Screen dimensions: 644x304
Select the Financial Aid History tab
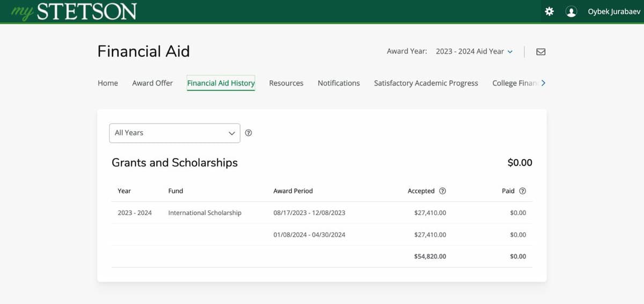[221, 83]
